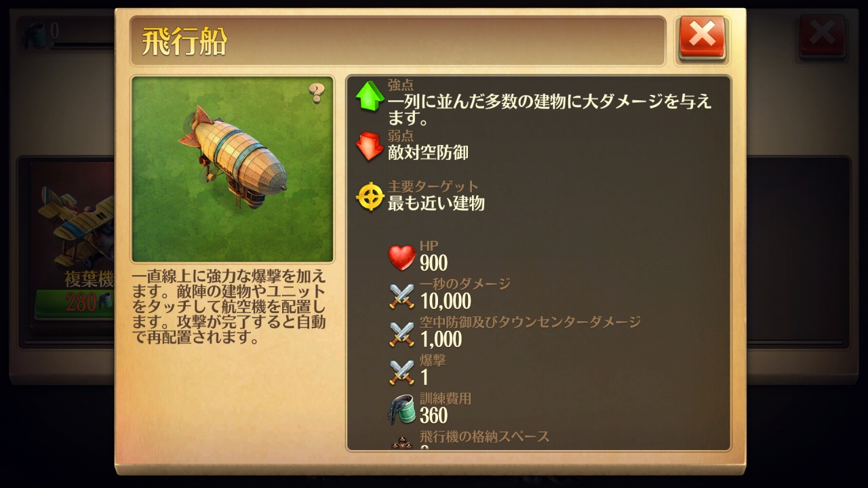
Task: Click the green strength arrow icon
Action: point(370,96)
